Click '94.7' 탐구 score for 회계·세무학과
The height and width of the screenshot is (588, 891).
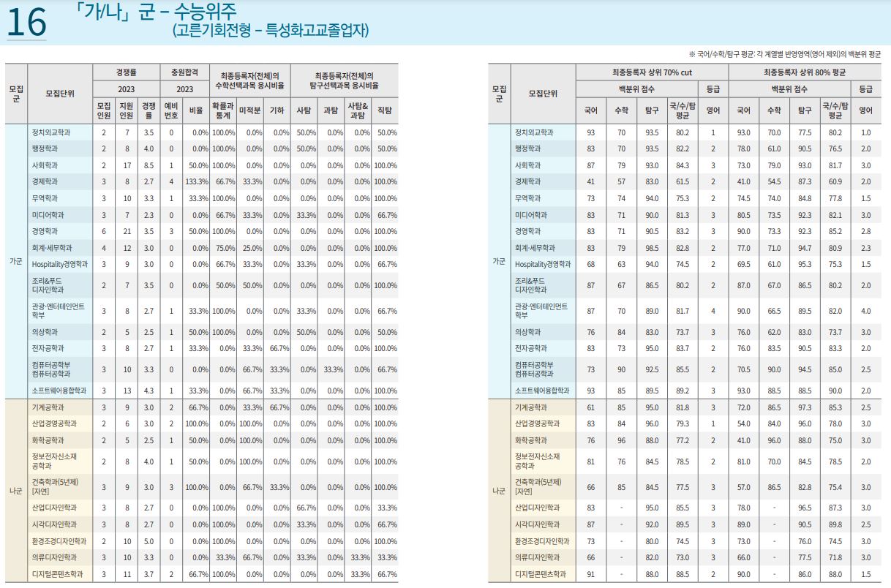click(x=805, y=248)
